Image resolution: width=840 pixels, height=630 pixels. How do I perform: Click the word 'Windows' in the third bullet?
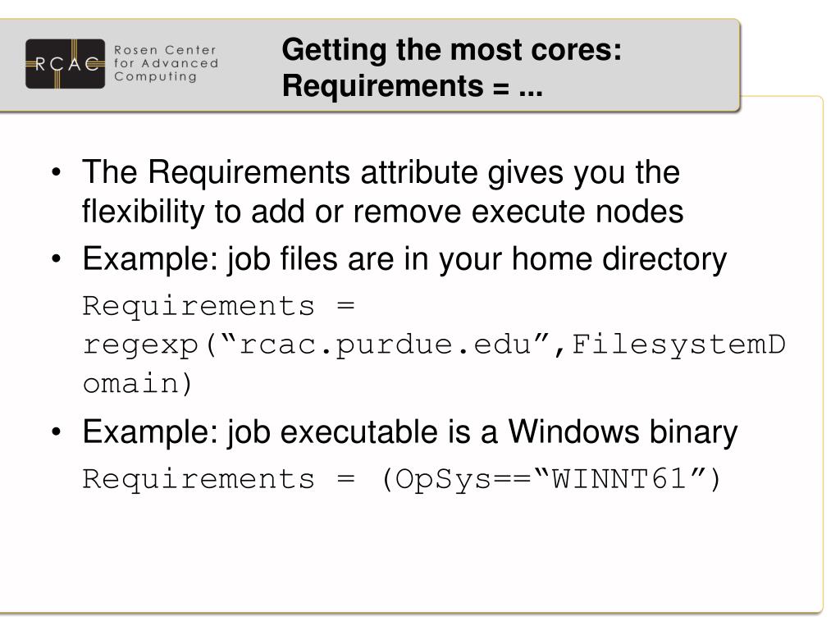pyautogui.click(x=573, y=431)
